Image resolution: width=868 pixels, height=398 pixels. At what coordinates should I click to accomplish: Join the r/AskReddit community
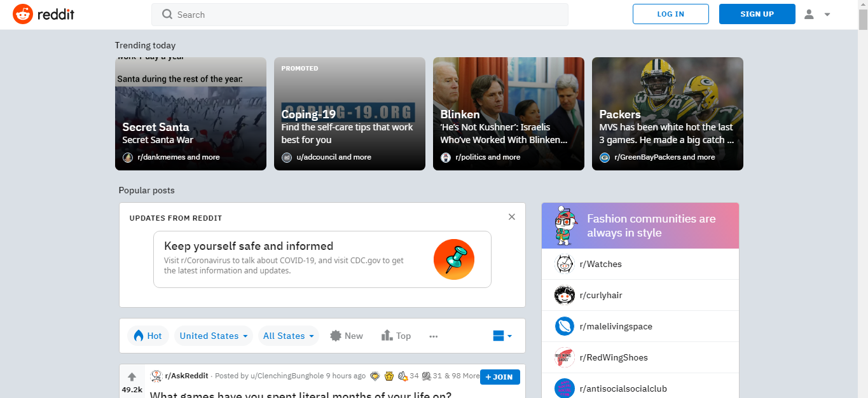(500, 376)
